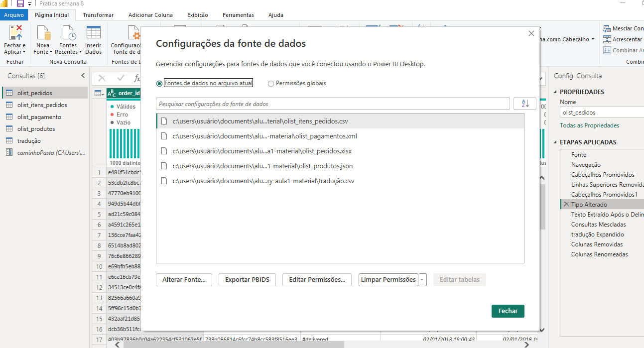Click the Alterar Fonte button
Image resolution: width=644 pixels, height=348 pixels.
(184, 280)
